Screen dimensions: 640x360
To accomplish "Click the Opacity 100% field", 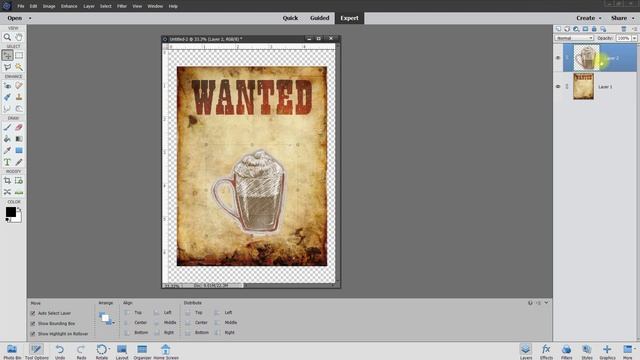I will 623,38.
